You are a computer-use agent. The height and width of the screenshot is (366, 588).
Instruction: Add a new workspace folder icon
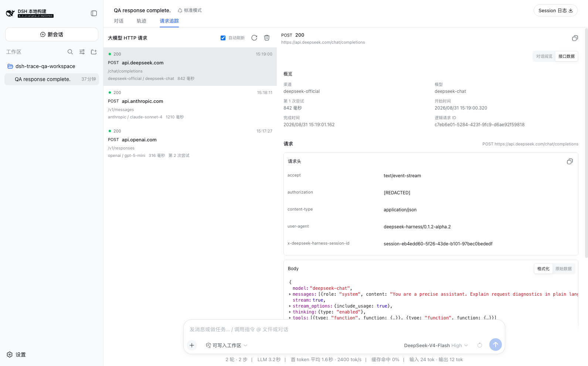click(x=94, y=52)
